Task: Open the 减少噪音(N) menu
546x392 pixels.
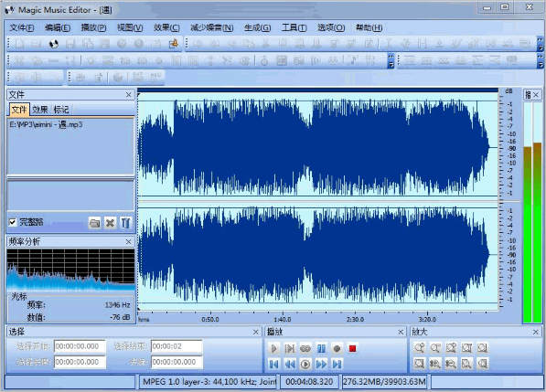Action: tap(211, 27)
